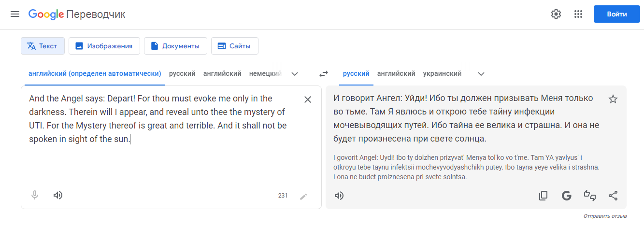Expand the source language list

(295, 74)
